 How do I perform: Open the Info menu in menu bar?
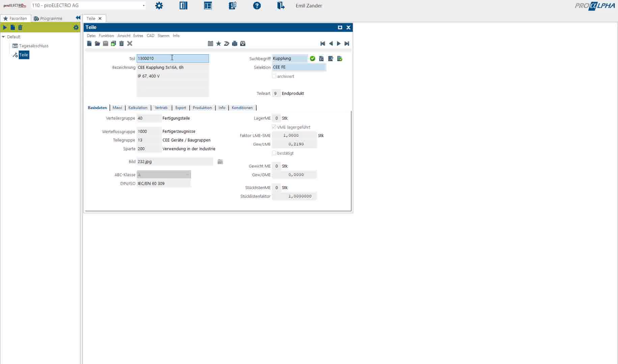tap(176, 36)
